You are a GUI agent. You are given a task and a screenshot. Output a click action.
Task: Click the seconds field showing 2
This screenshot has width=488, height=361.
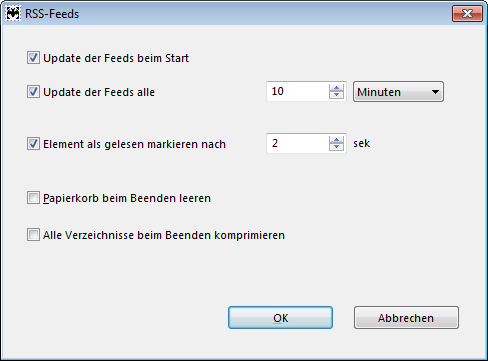tap(298, 143)
